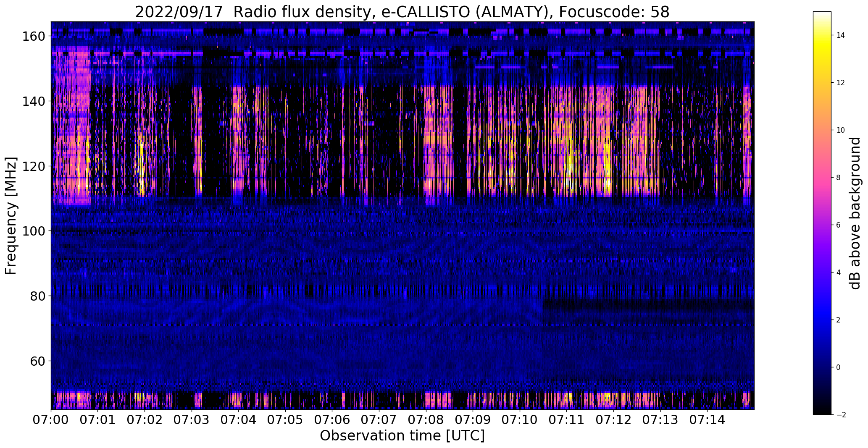Click the colorbar tick label 14
The image size is (868, 448).
(840, 35)
